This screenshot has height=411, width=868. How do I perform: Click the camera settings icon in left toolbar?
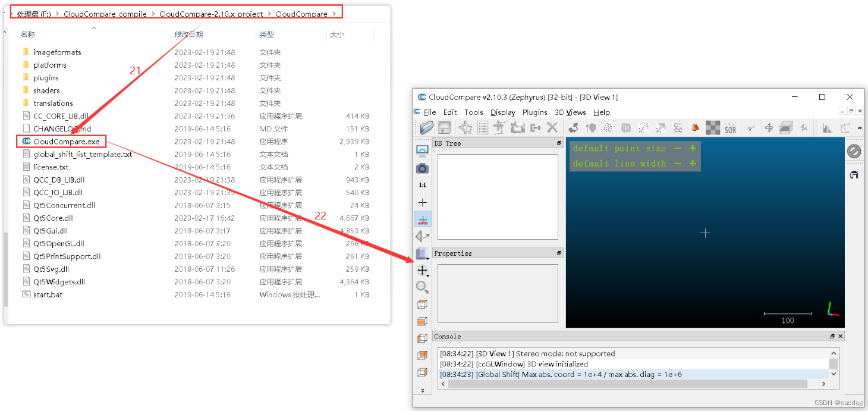[422, 168]
